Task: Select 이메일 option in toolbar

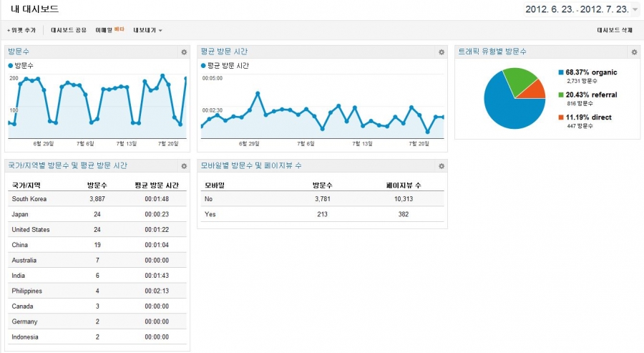Action: [104, 31]
